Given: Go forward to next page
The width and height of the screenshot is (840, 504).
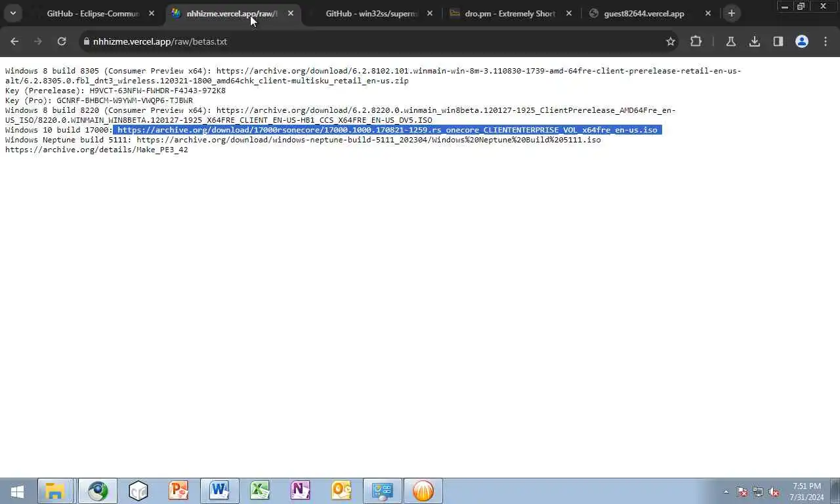Looking at the screenshot, I should [x=38, y=41].
